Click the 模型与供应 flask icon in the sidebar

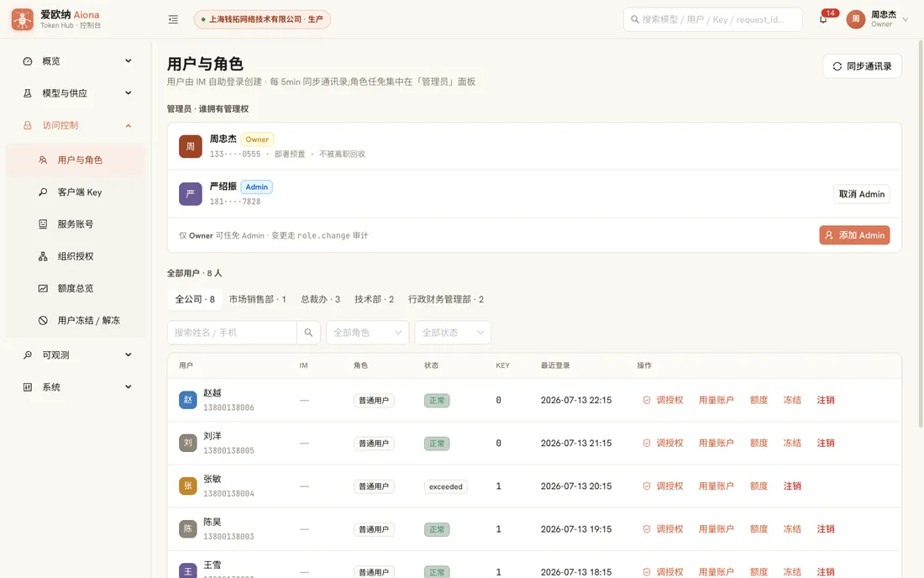(x=28, y=93)
